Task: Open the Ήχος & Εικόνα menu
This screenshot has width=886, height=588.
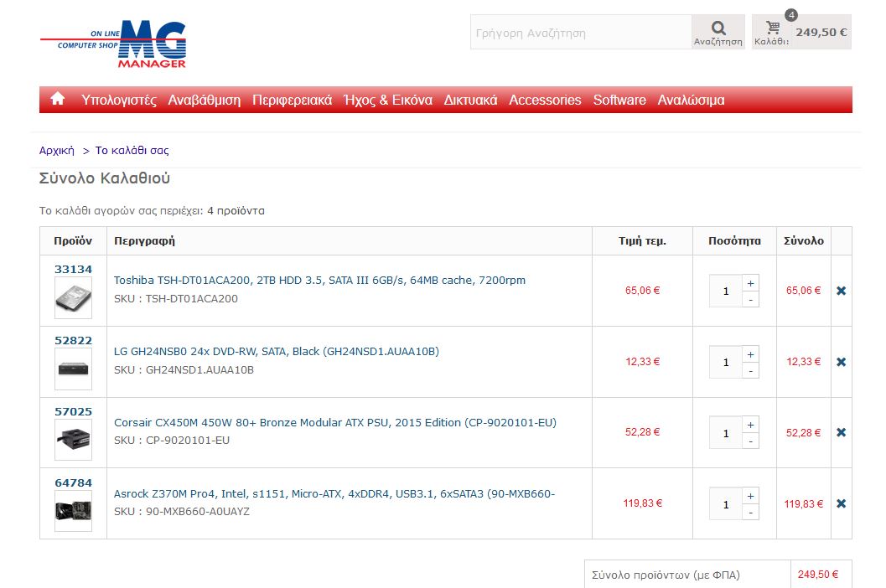Action: [388, 100]
